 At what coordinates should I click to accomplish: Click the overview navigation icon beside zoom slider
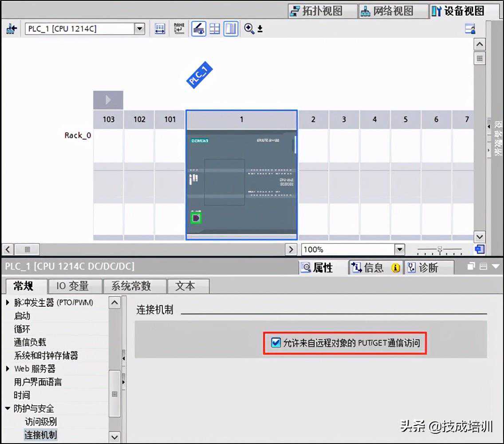coord(479,249)
